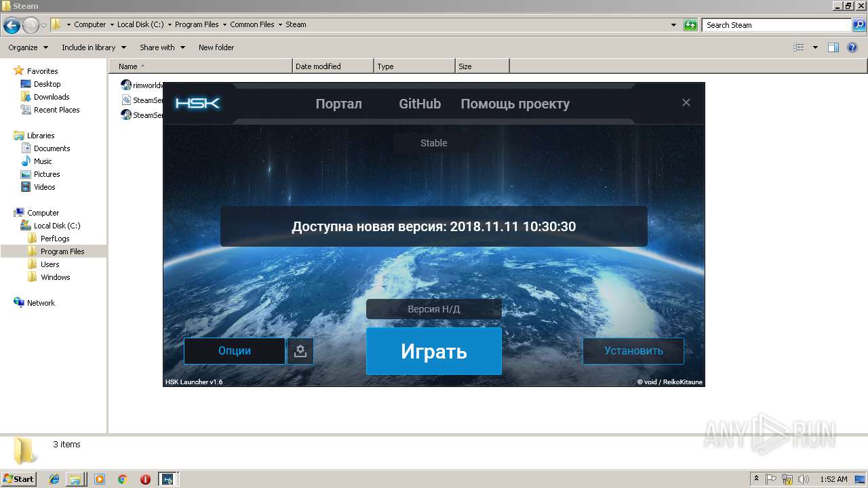Click the new version available banner

[434, 226]
